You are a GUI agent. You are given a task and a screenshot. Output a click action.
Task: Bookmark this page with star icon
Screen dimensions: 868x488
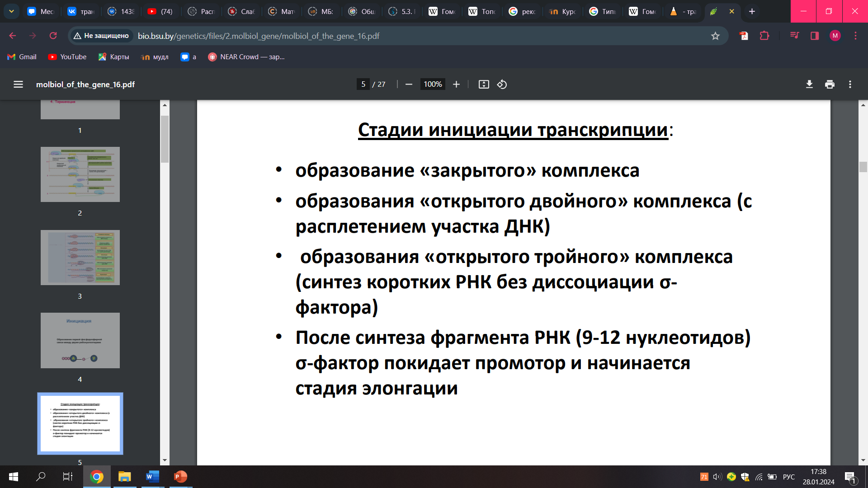[x=715, y=36]
